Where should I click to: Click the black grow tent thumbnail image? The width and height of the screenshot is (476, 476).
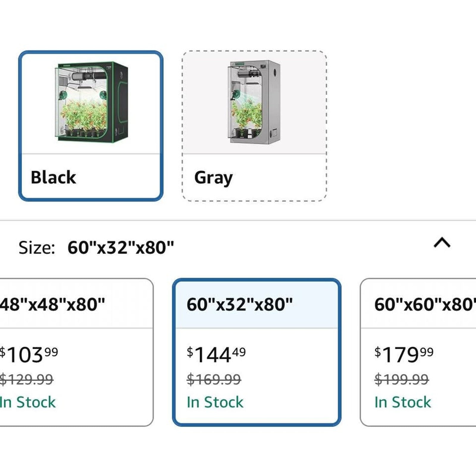click(92, 102)
